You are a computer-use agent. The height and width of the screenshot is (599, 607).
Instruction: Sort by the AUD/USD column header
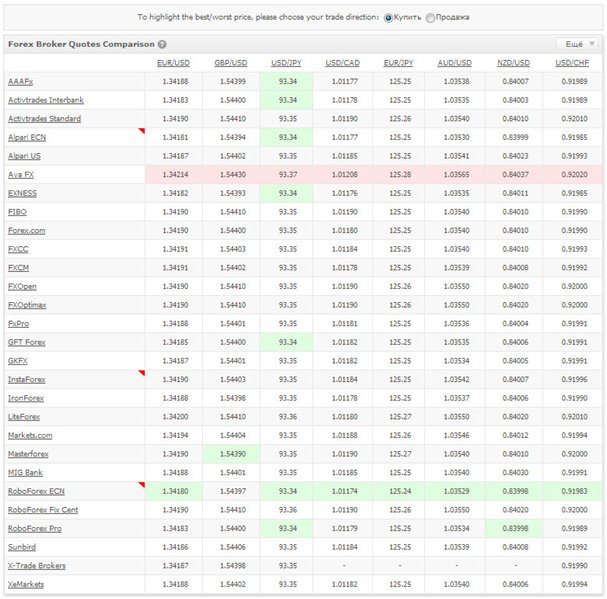[454, 63]
